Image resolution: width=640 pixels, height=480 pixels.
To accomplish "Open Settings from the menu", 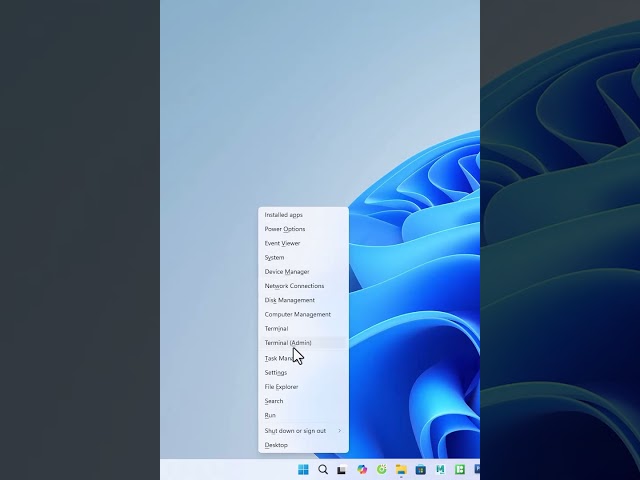I will click(x=303, y=373).
